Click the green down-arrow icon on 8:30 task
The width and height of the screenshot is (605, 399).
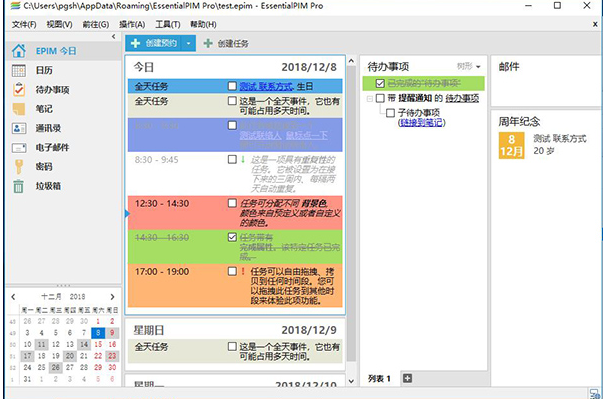(243, 159)
